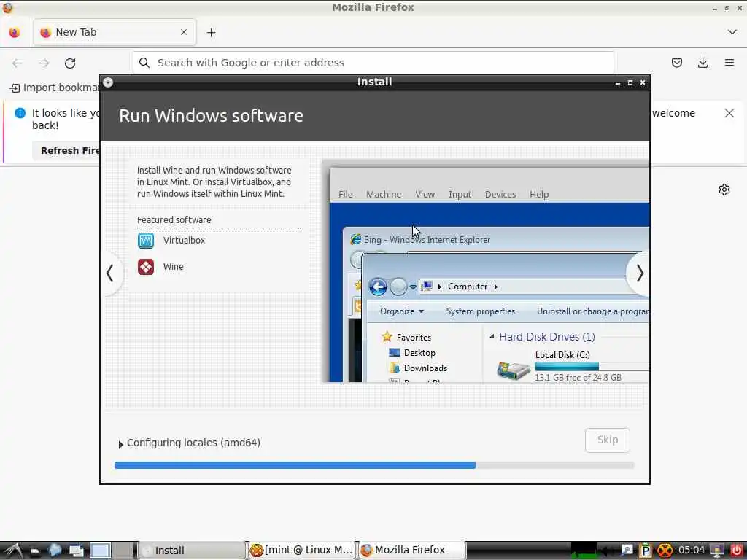Select the Install taskbar entry
The width and height of the screenshot is (747, 560).
point(192,551)
